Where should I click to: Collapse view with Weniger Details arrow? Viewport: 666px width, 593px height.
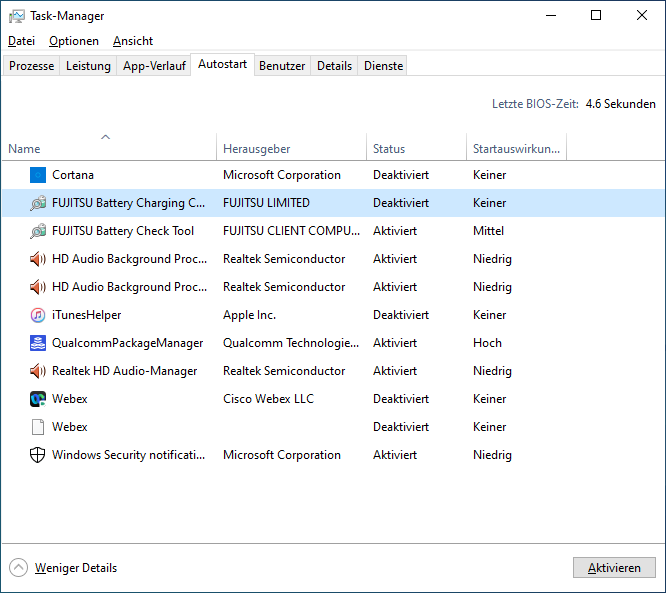coord(18,568)
